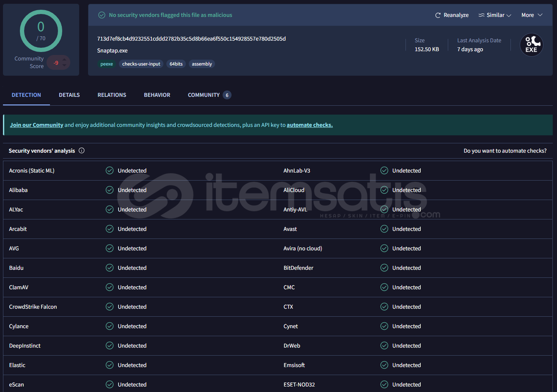Click Acronis (Static ML) undetected check icon
Viewport: 557px width, 392px height.
coord(110,170)
